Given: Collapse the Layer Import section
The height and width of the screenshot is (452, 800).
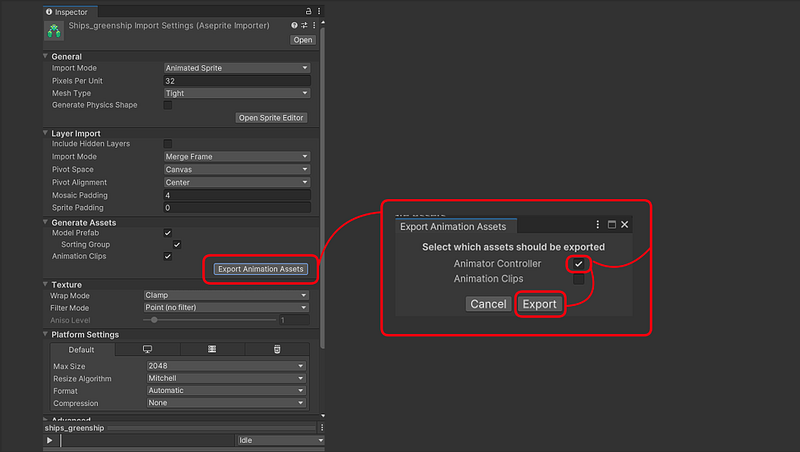Looking at the screenshot, I should 45,133.
